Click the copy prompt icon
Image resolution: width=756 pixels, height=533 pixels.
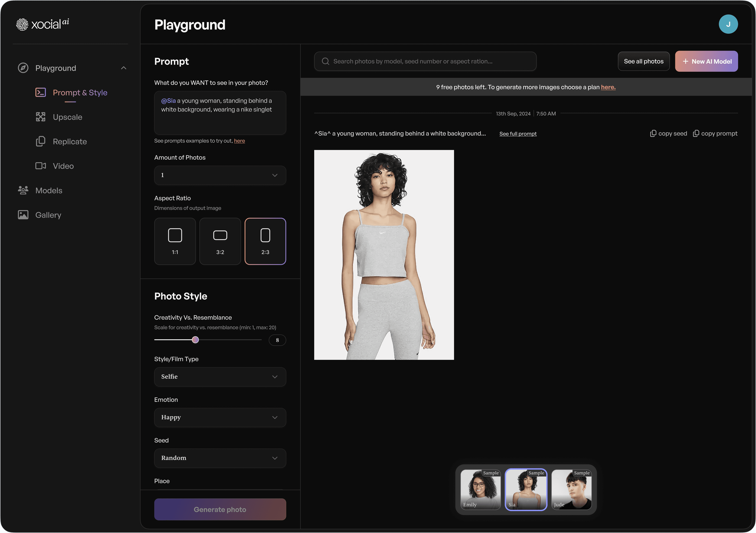(696, 133)
